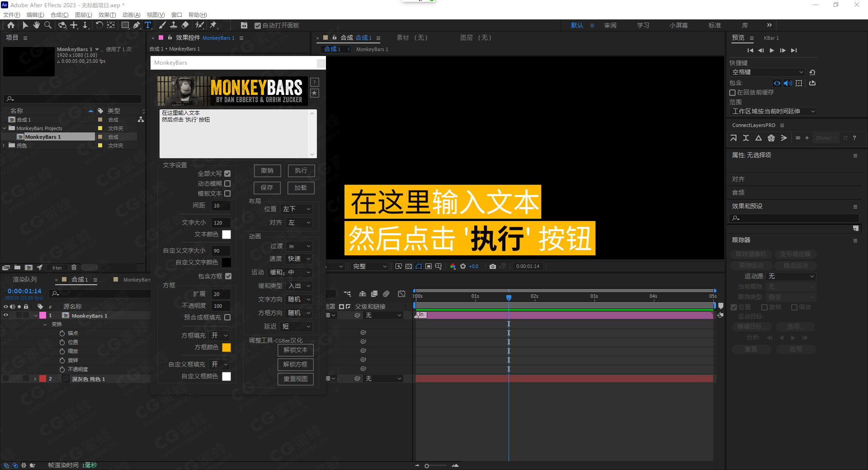The height and width of the screenshot is (470, 868).
Task: Open the 延迟 delay dropdown
Action: pyautogui.click(x=297, y=326)
